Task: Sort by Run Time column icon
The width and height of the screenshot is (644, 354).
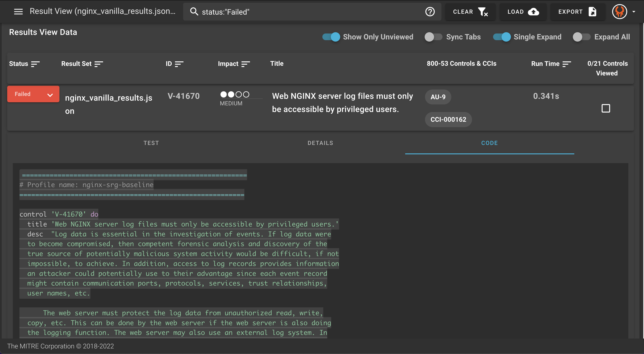Action: (567, 64)
